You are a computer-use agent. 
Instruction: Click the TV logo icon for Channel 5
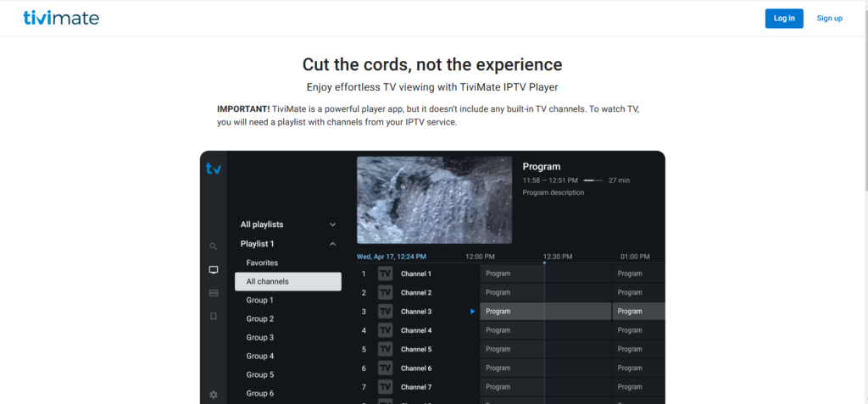(x=386, y=349)
